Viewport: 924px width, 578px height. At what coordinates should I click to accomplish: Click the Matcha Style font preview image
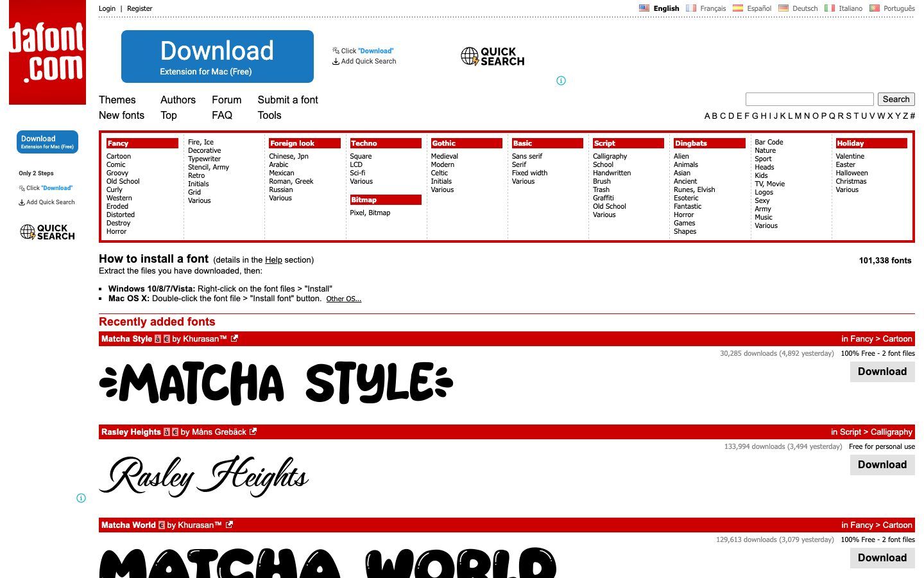(x=277, y=383)
